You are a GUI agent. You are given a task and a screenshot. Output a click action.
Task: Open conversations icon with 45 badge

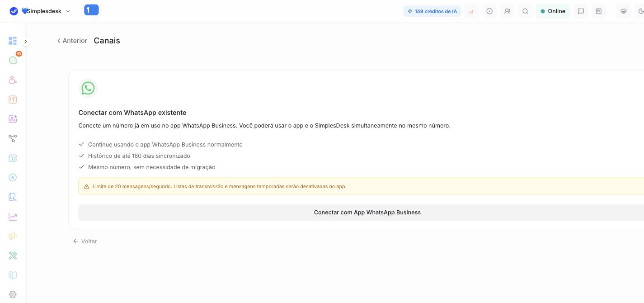click(x=13, y=60)
